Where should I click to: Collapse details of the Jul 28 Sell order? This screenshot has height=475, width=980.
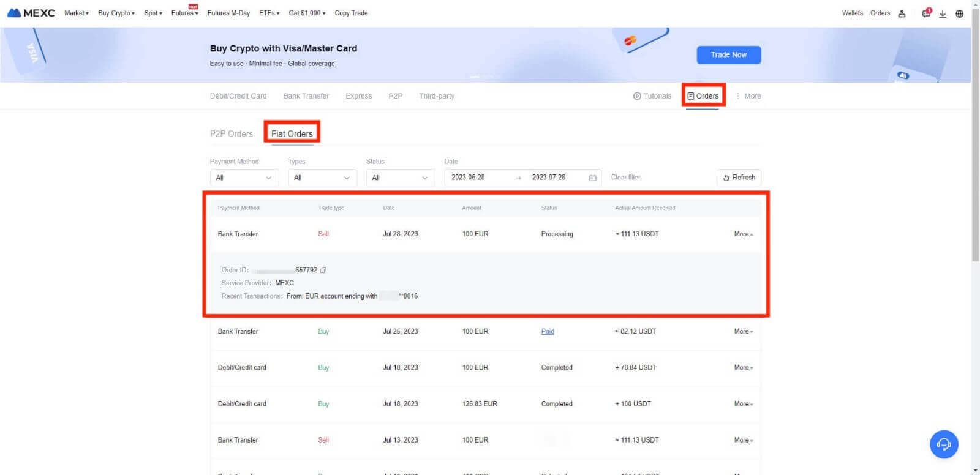pyautogui.click(x=744, y=234)
